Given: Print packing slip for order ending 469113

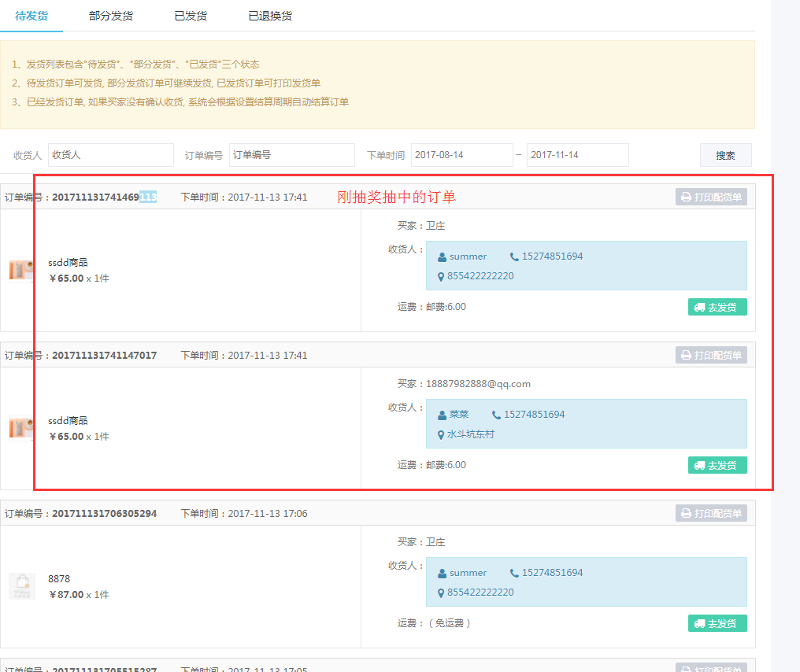Looking at the screenshot, I should coord(711,197).
